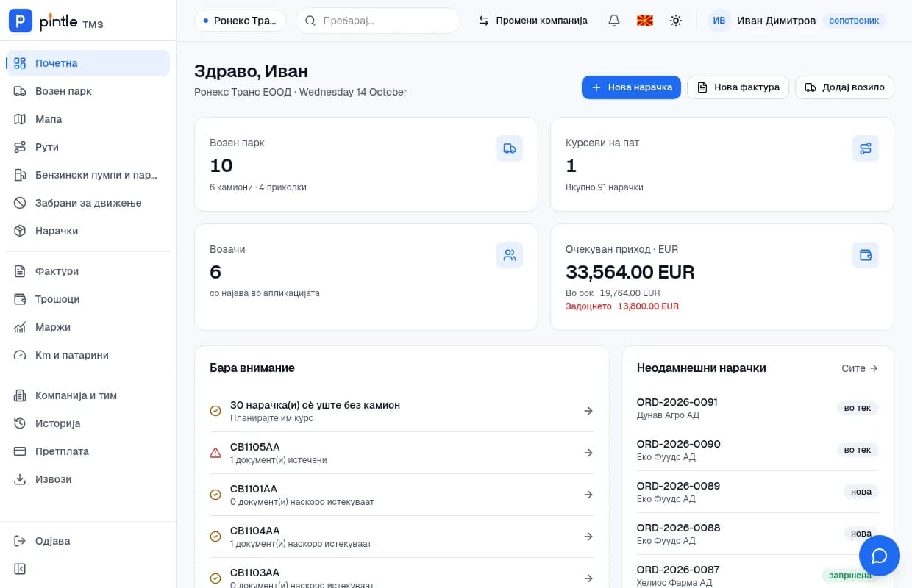Collapse the sidebar panel icon

(x=21, y=569)
